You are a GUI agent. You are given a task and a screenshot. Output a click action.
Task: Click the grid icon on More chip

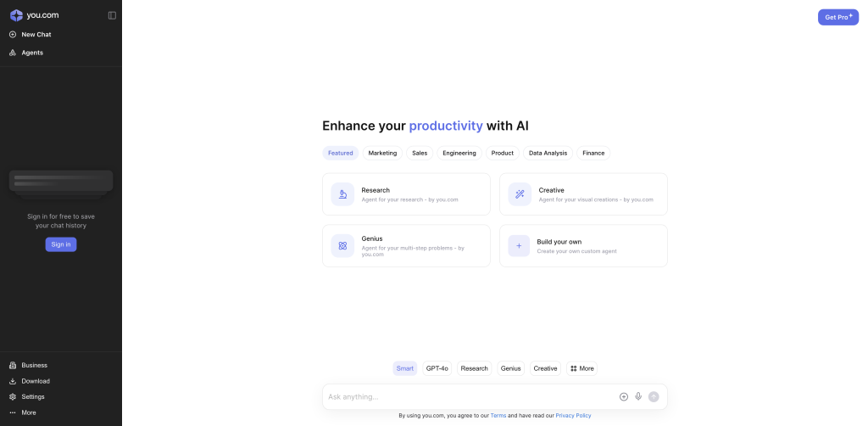(x=574, y=368)
